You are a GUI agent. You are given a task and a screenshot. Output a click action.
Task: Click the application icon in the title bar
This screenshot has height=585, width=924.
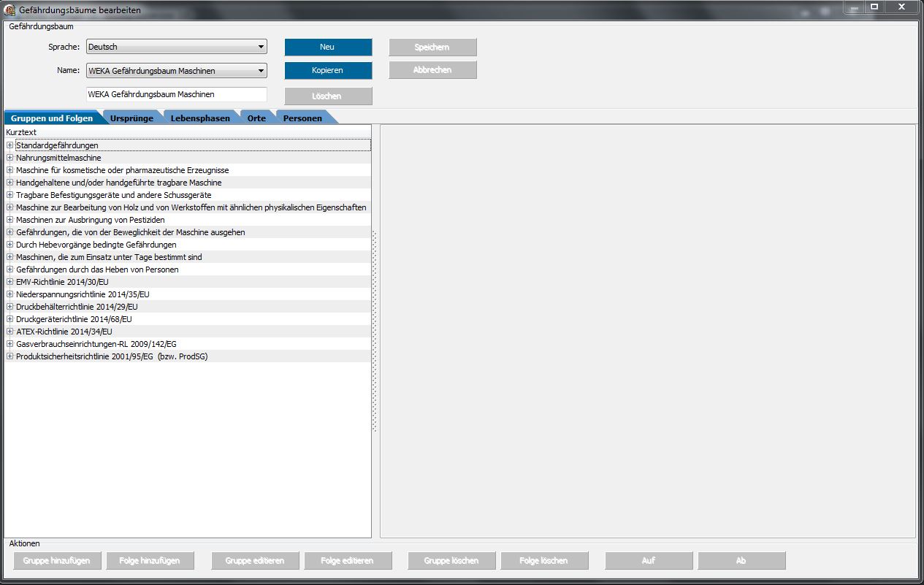(10, 9)
